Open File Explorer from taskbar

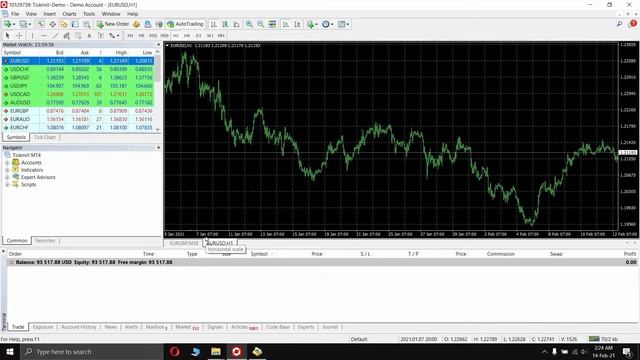(216, 351)
